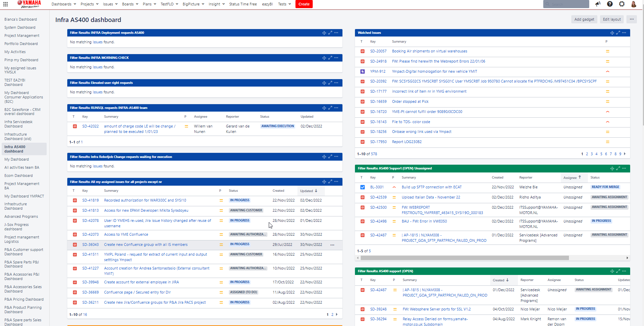The height and width of the screenshot is (326, 644).
Task: Open the 578 total link in Watched Issues
Action: [x=374, y=154]
